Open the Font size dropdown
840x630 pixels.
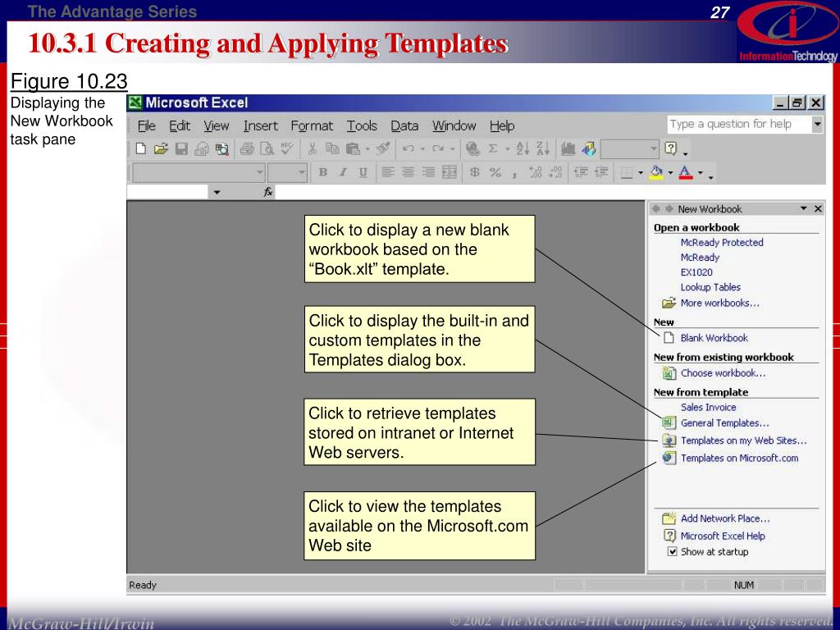pyautogui.click(x=302, y=172)
